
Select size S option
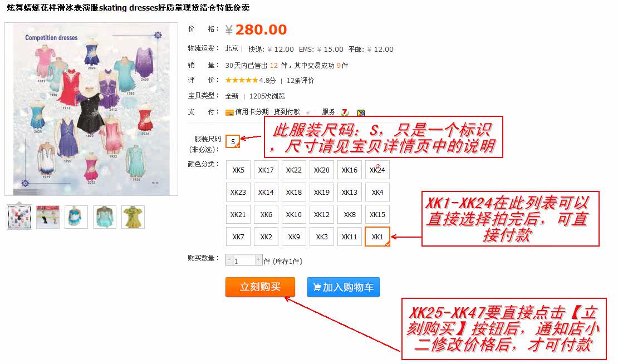click(x=233, y=141)
